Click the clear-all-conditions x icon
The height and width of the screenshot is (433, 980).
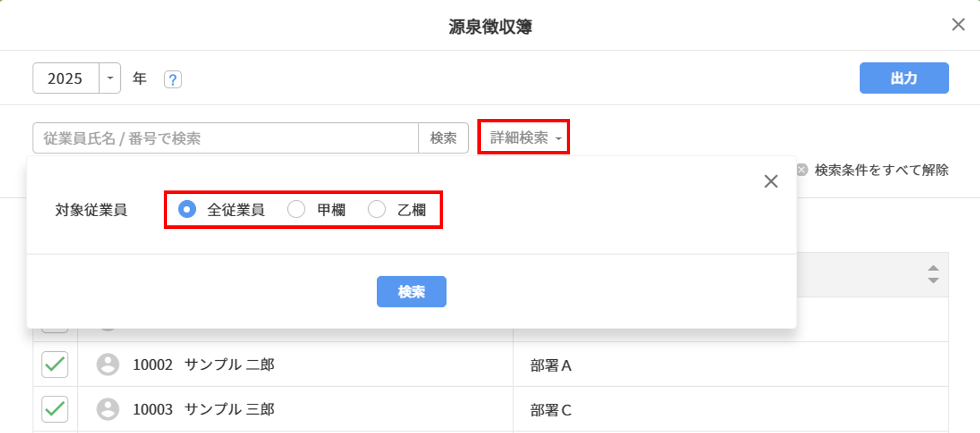click(x=802, y=170)
